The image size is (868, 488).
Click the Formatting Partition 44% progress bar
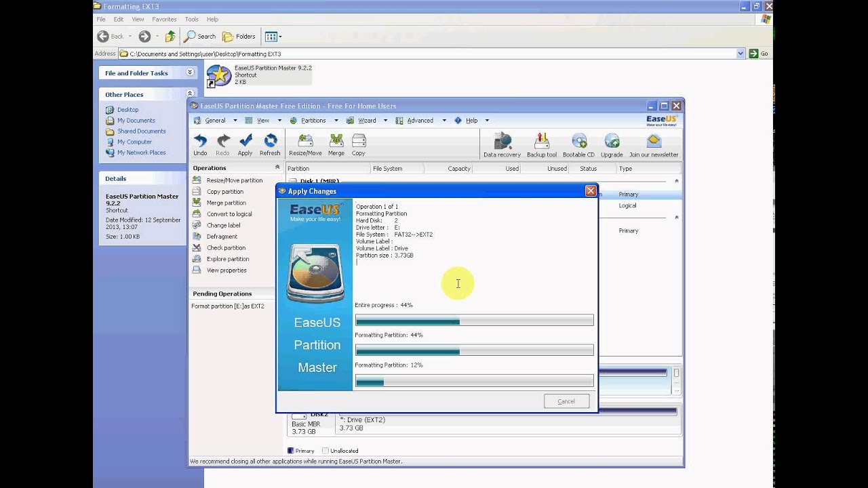(474, 351)
